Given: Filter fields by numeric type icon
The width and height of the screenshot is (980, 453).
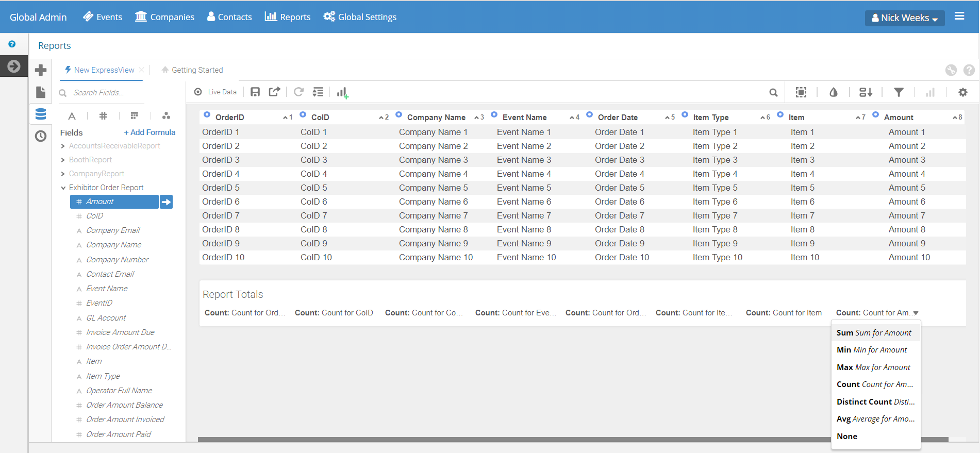Looking at the screenshot, I should tap(103, 116).
